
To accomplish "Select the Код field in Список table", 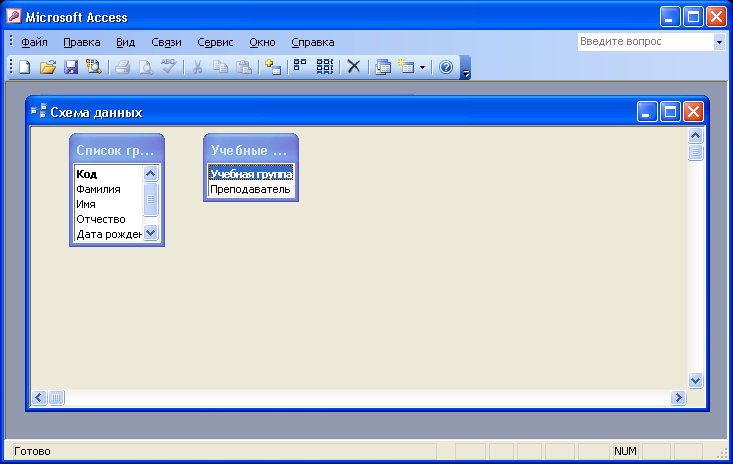I will coord(108,174).
